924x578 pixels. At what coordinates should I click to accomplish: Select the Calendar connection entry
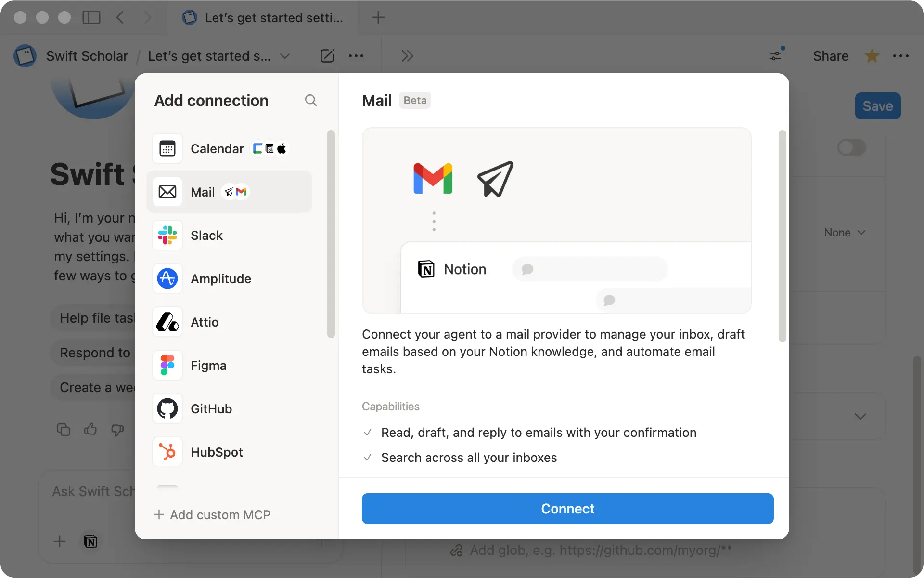[218, 148]
